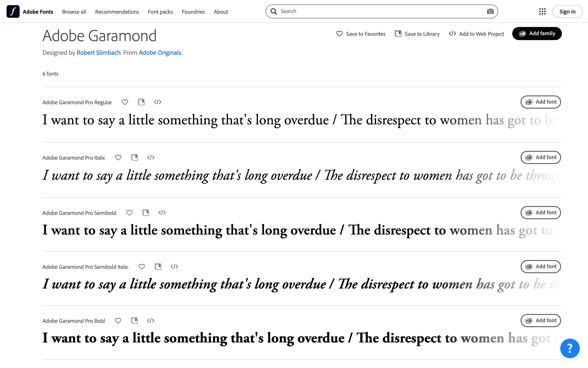Save Garamond Pro Semibold Italic to library
The image size is (588, 368).
click(x=158, y=267)
